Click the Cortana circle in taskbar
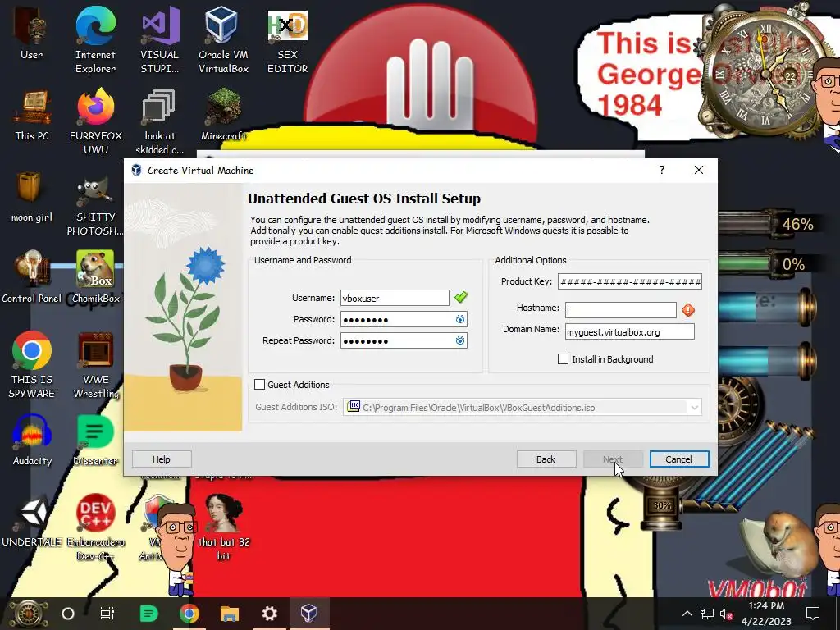The image size is (840, 630). tap(68, 613)
